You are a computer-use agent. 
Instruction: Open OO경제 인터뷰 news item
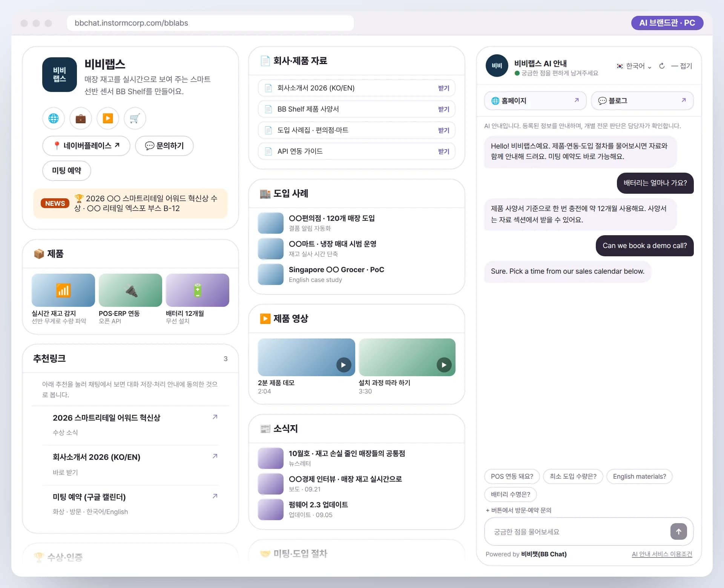coord(356,484)
